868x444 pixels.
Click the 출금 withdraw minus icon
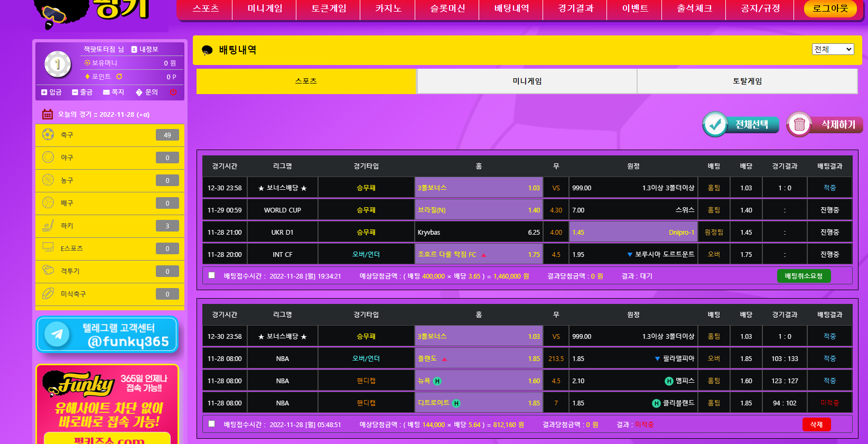click(x=75, y=92)
